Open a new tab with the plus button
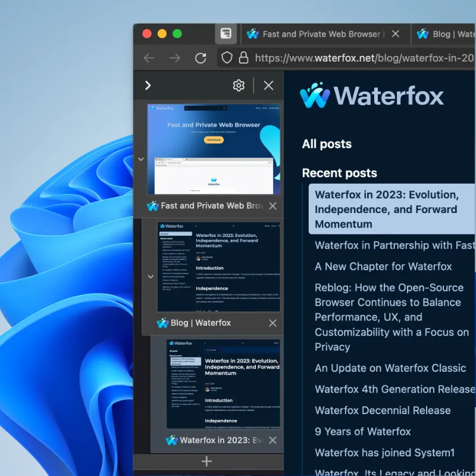 coord(206,461)
